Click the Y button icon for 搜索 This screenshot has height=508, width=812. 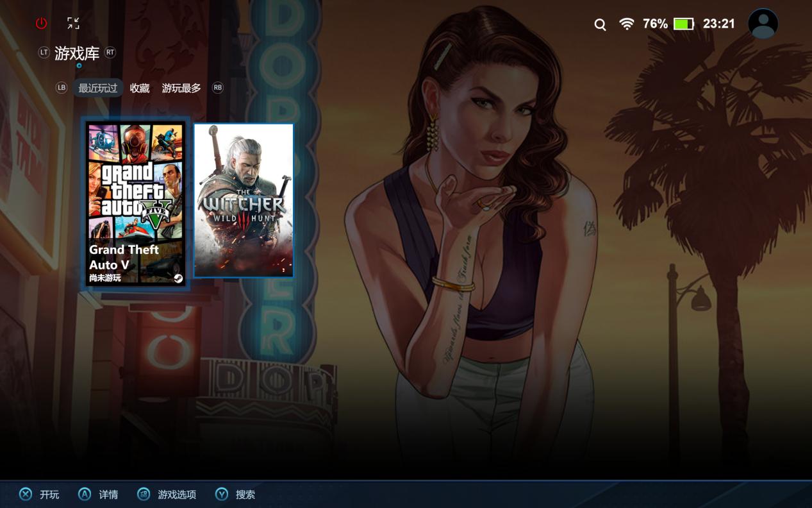(222, 494)
